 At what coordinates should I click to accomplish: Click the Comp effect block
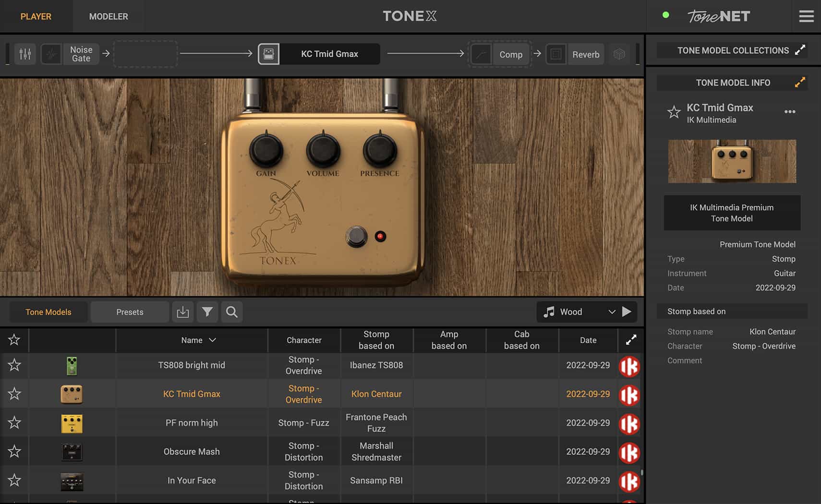click(510, 54)
